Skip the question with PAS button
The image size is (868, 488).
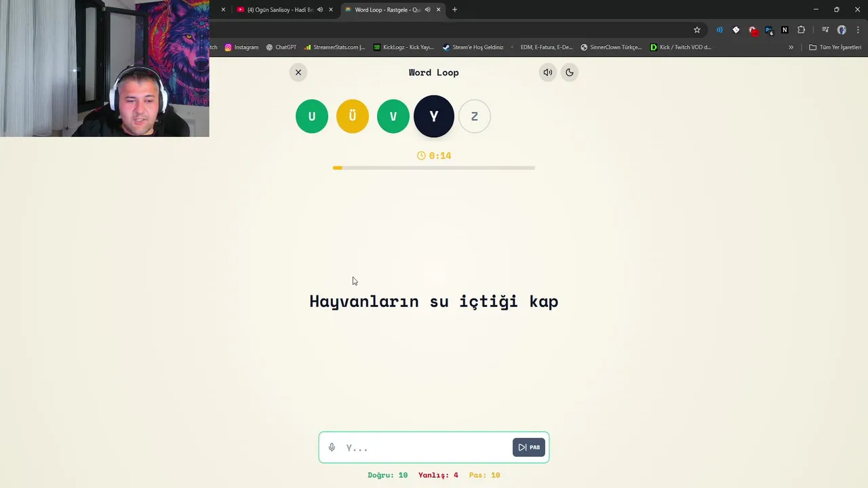(x=529, y=447)
